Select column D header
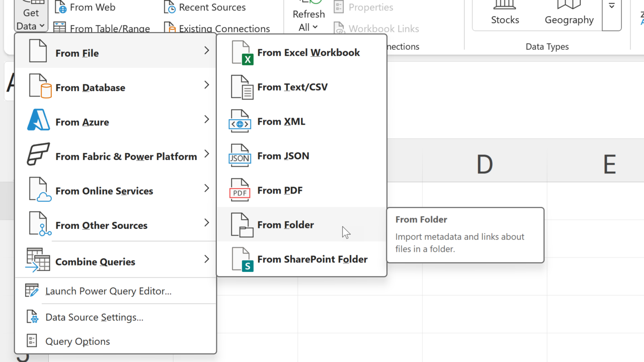The image size is (644, 362). (485, 164)
